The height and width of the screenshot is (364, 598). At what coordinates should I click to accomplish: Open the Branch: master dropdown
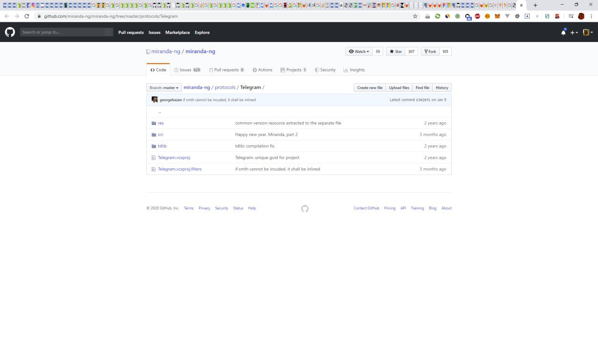(x=164, y=88)
